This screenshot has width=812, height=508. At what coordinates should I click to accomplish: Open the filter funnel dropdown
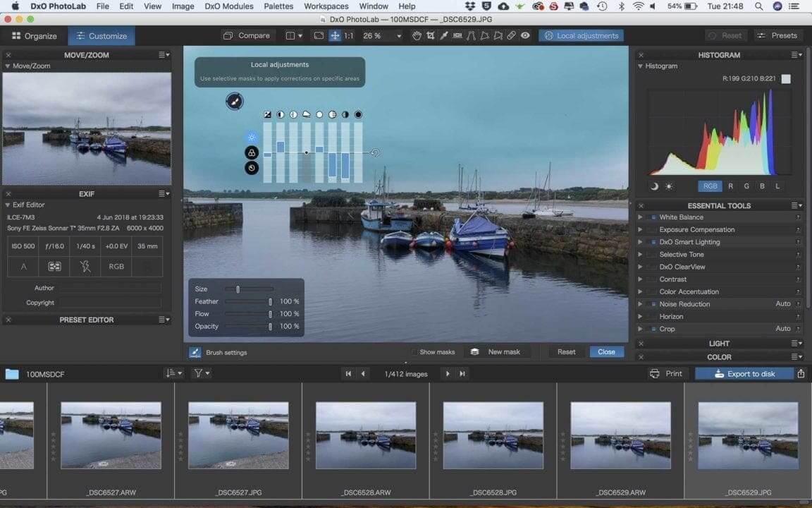[202, 373]
